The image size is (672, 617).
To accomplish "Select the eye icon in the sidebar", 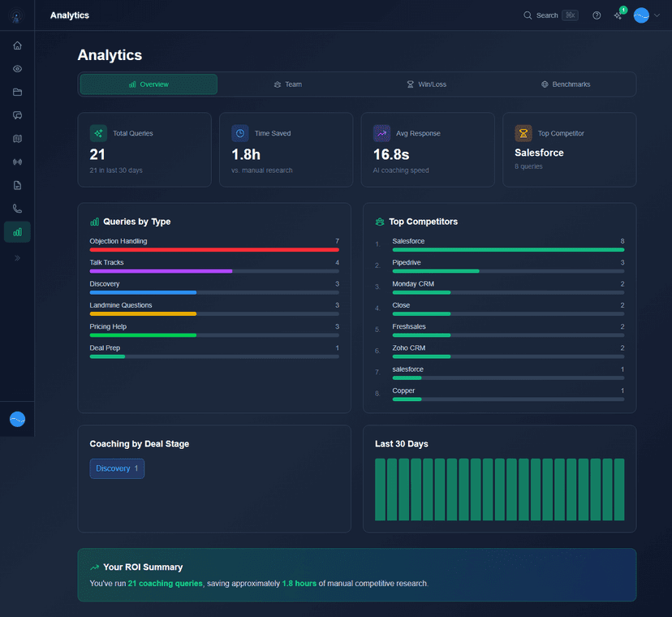I will point(16,69).
